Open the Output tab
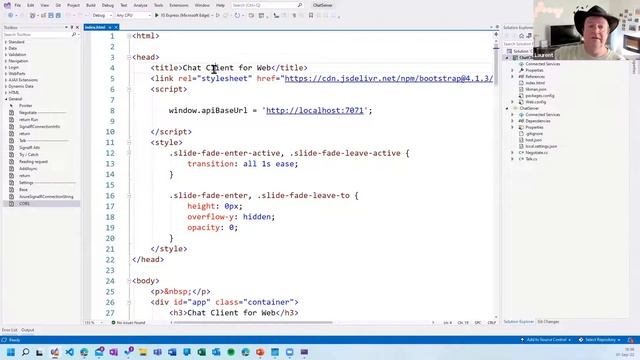Viewport: 640px width, 360px height. 28,330
